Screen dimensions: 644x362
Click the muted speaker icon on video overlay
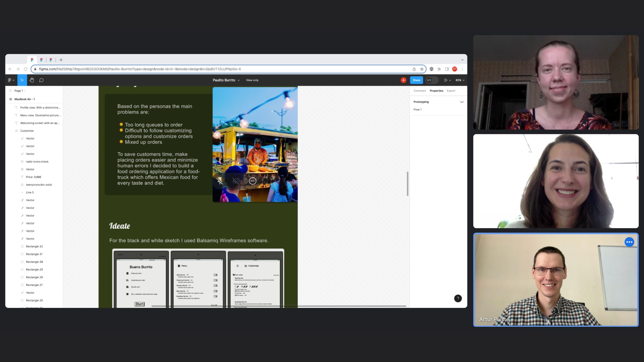(236, 181)
